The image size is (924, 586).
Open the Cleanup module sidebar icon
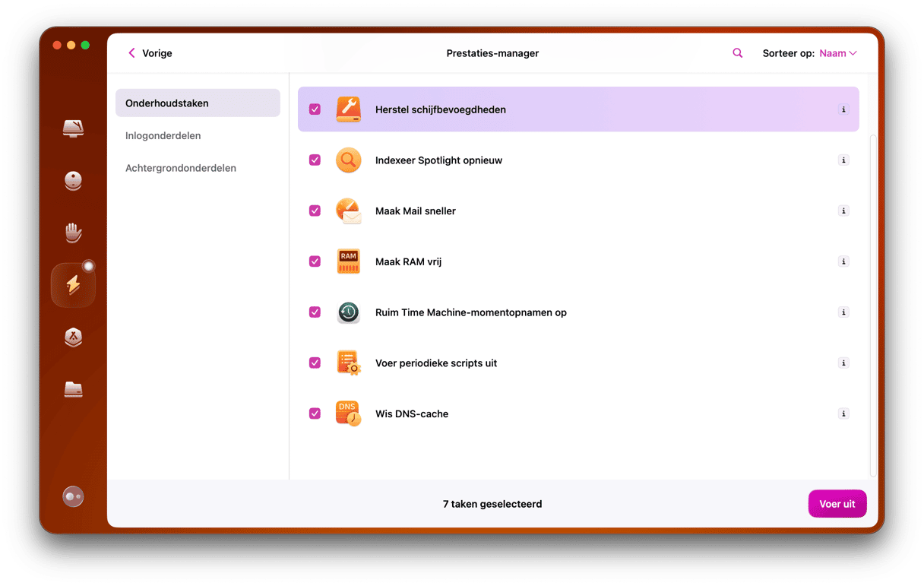73,180
